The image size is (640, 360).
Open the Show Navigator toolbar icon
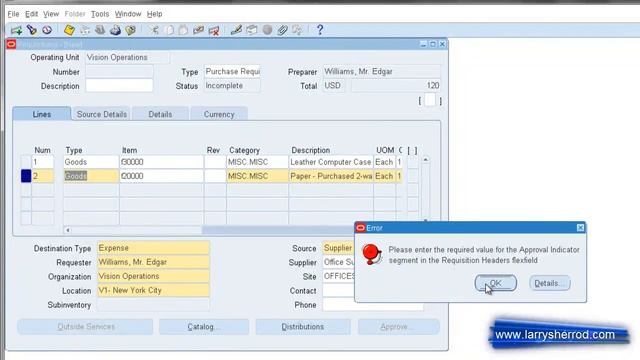(47, 30)
